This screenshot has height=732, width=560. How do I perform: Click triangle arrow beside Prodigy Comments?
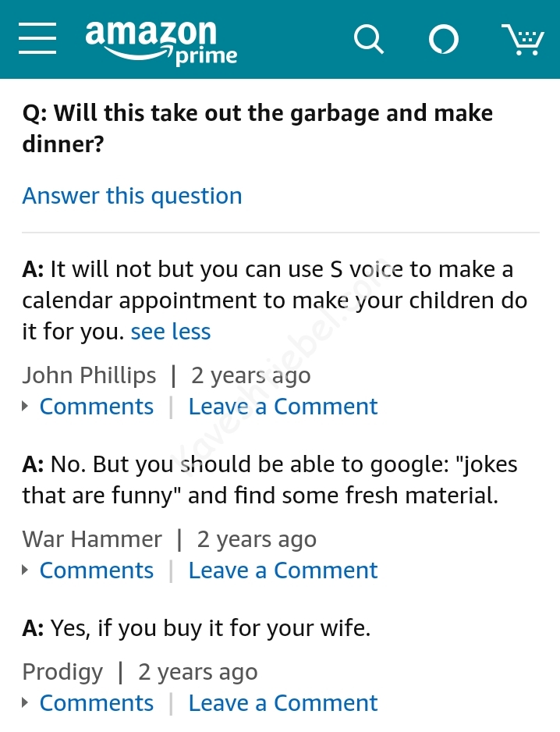26,703
